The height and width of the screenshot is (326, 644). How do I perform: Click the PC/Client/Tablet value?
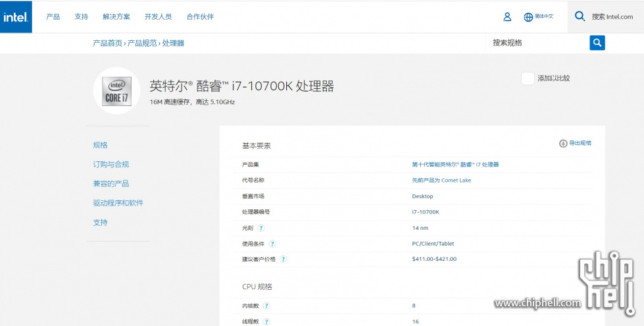[433, 244]
